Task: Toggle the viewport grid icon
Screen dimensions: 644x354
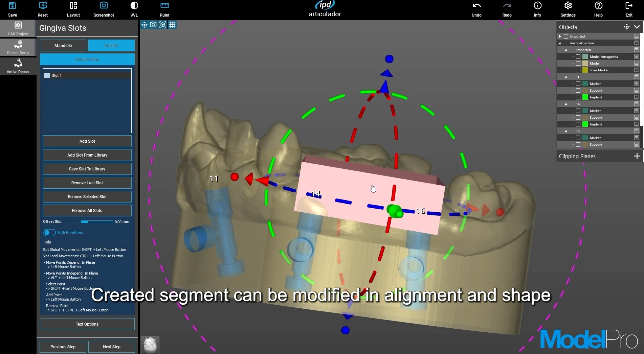Action: coord(172,25)
